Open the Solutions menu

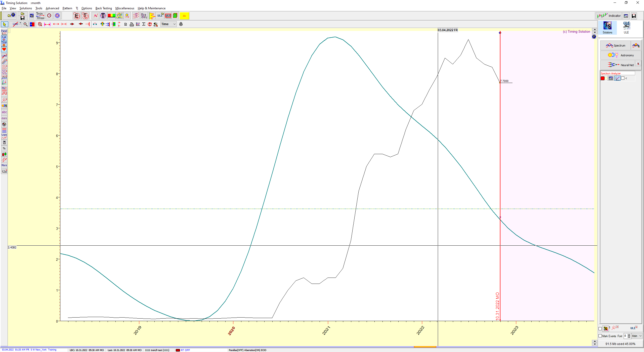point(26,8)
